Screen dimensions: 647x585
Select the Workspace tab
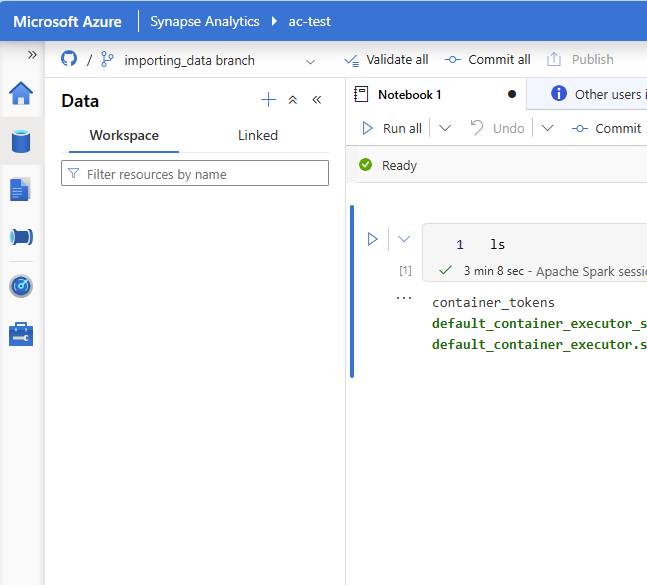(124, 136)
